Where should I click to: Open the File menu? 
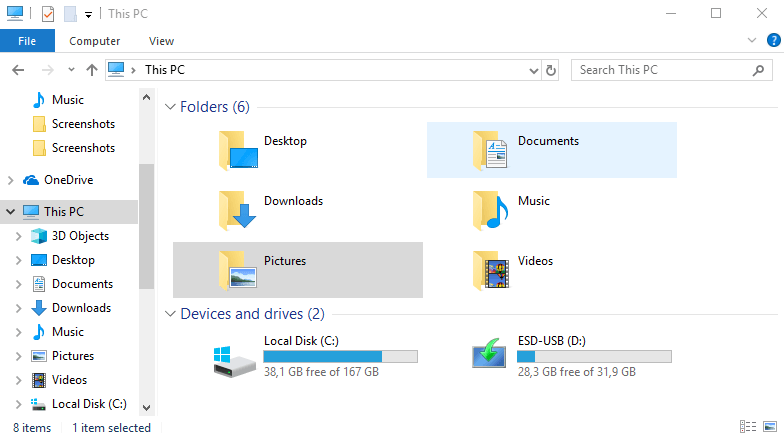[x=27, y=41]
